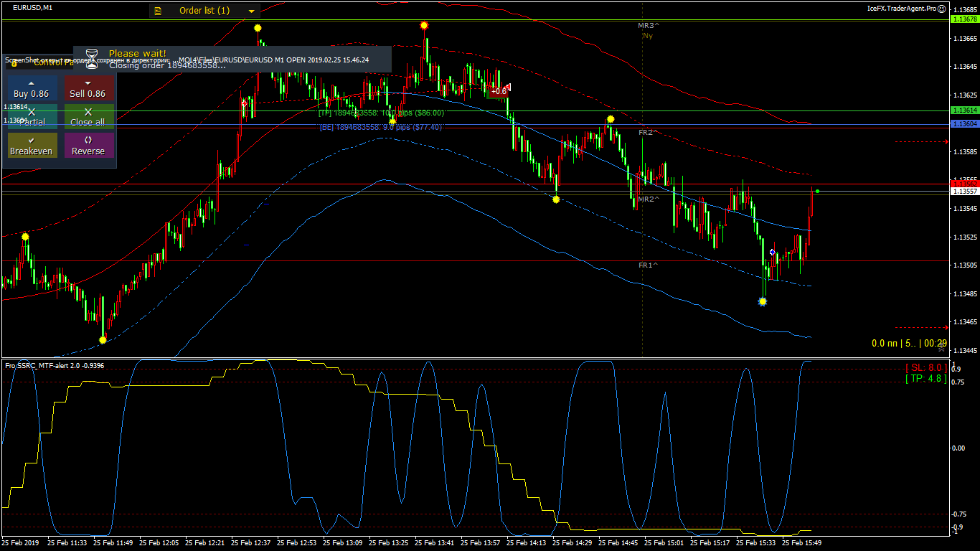Click the lock icon on Control Panel header
Viewport: 980px width, 551px height.
point(14,63)
